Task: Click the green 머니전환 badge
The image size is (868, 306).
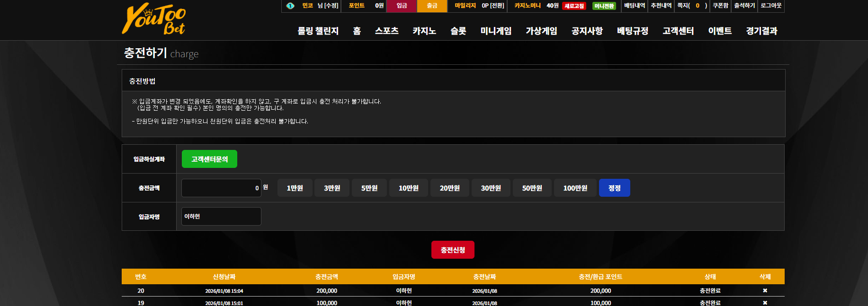Action: (604, 6)
